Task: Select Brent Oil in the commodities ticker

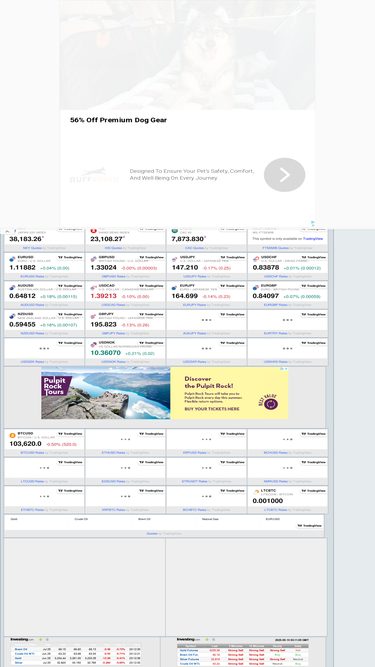Action: pos(144,519)
